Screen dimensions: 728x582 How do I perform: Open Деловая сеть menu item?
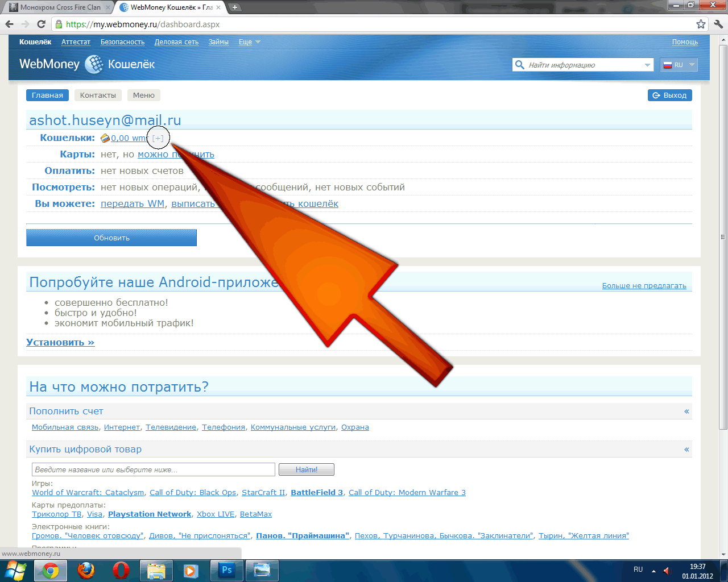click(176, 42)
